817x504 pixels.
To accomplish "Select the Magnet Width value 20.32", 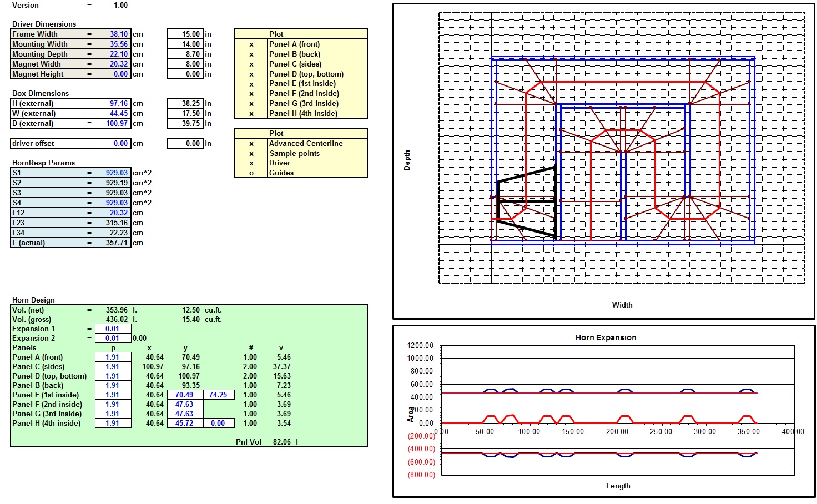I will [113, 64].
